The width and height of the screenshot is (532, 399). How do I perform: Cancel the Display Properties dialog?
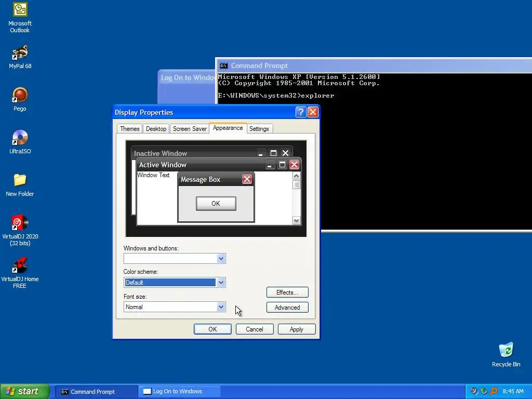(x=255, y=329)
